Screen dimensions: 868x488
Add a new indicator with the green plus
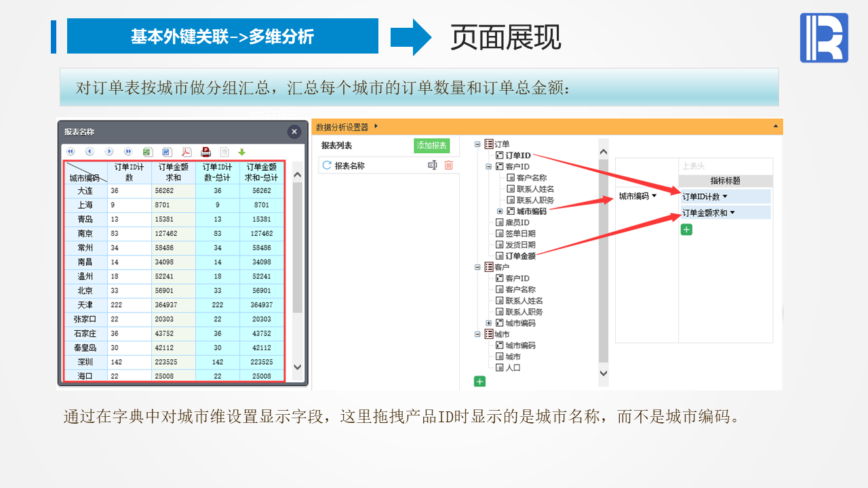(686, 230)
